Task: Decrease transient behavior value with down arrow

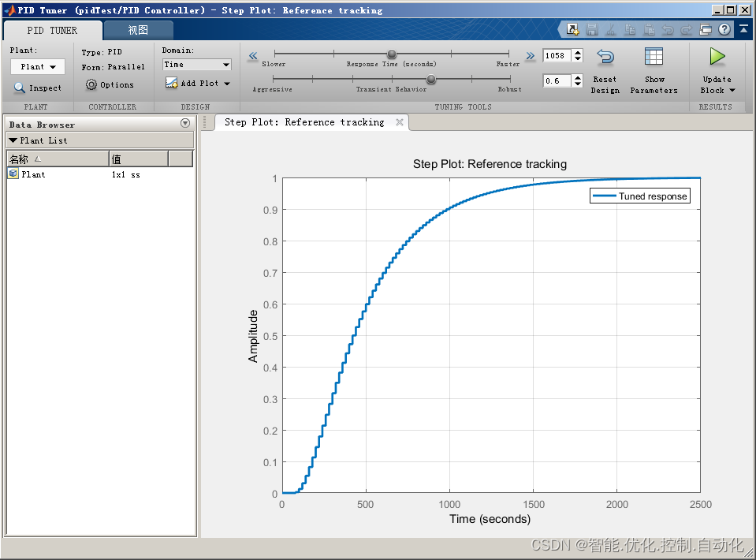Action: pyautogui.click(x=578, y=84)
